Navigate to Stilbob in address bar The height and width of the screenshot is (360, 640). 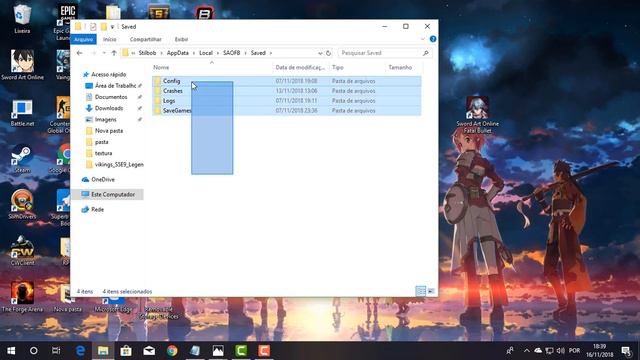tap(147, 53)
